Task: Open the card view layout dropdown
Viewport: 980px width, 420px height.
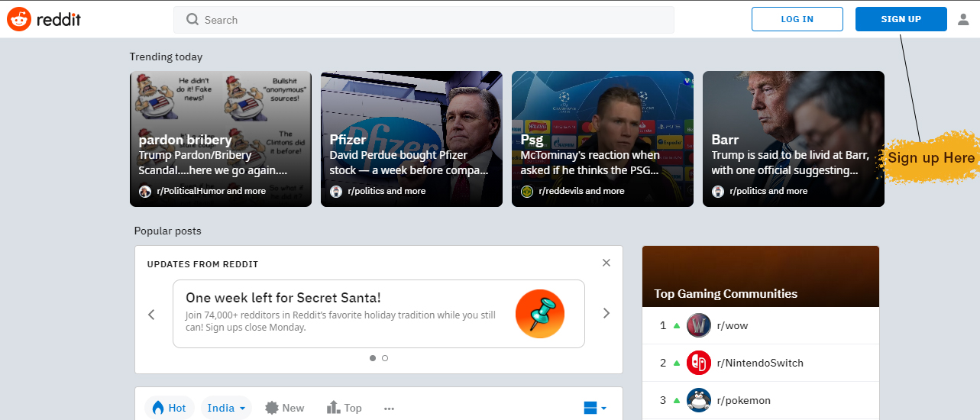Action: click(595, 408)
